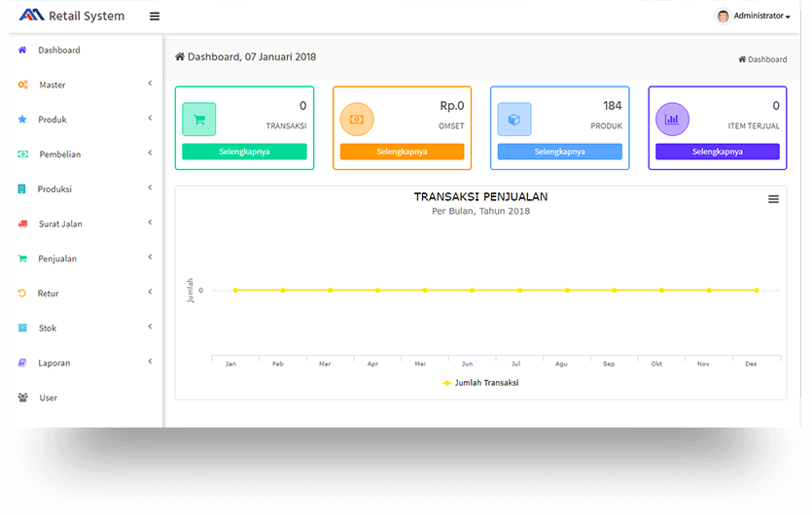Click the Surat Jalan menu label
The height and width of the screenshot is (515, 812).
point(60,224)
